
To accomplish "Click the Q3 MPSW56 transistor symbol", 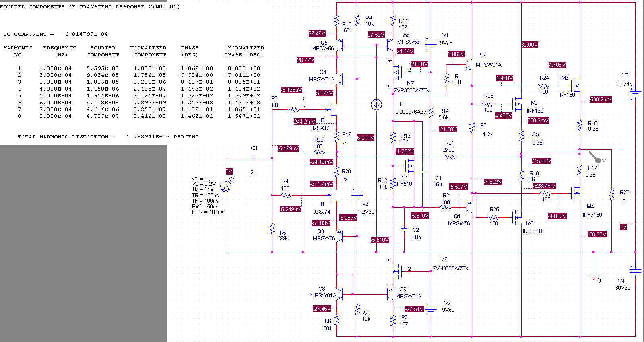I will click(x=340, y=236).
